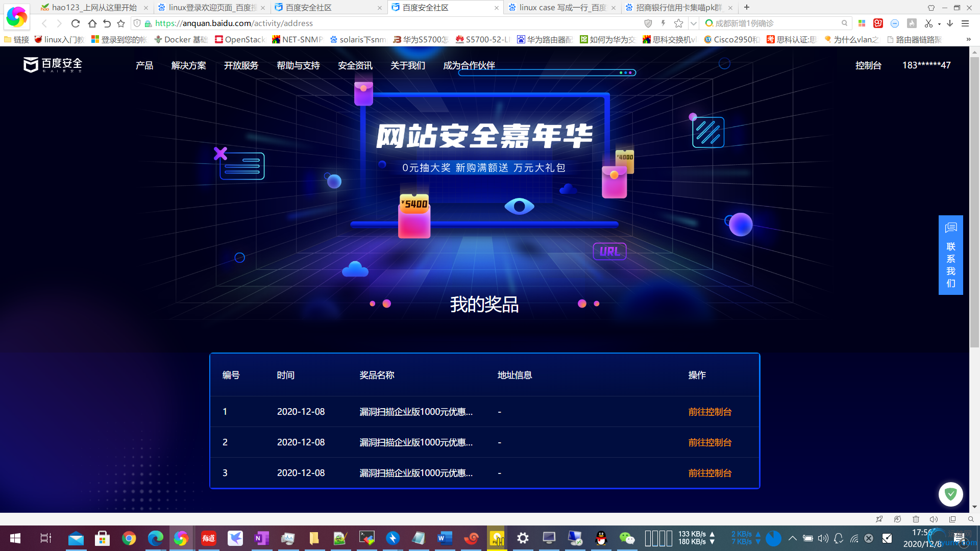
Task: Open the address bar dropdown chevron
Action: click(x=693, y=23)
